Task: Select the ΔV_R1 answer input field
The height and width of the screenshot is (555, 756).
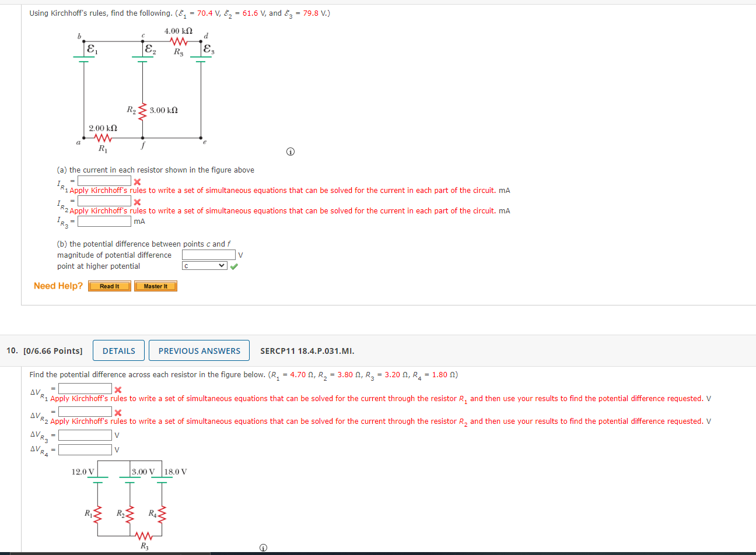Action: [85, 388]
